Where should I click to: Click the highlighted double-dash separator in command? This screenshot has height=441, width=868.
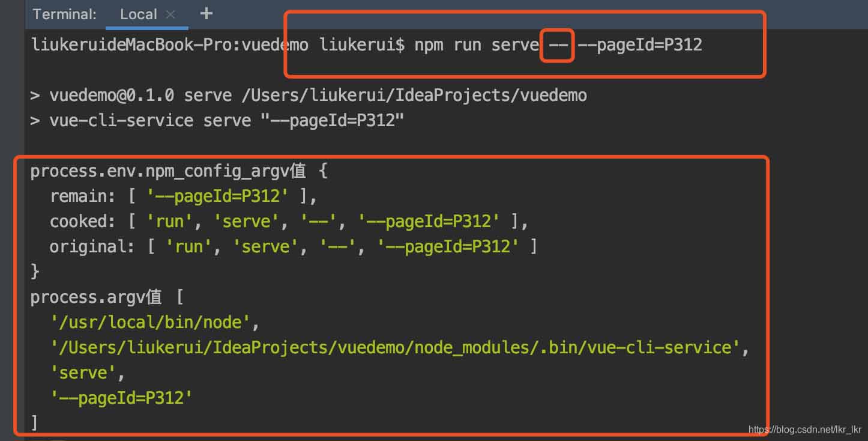558,45
